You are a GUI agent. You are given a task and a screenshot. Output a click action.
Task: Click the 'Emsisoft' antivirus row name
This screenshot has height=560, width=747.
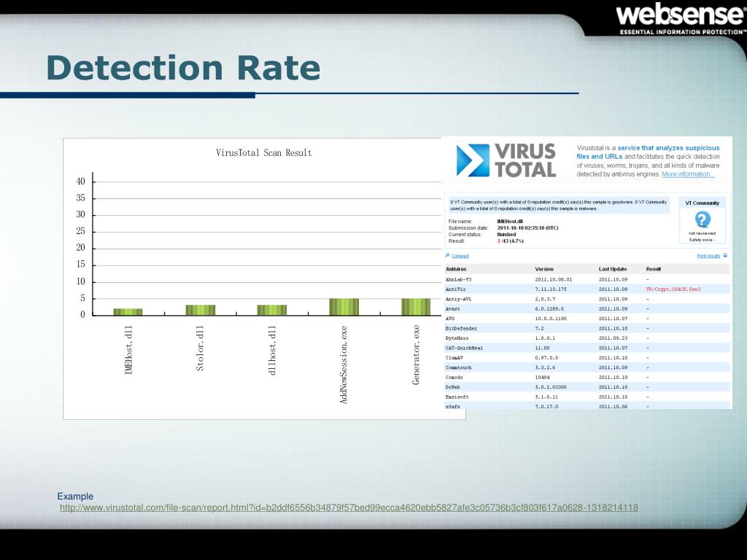[457, 397]
